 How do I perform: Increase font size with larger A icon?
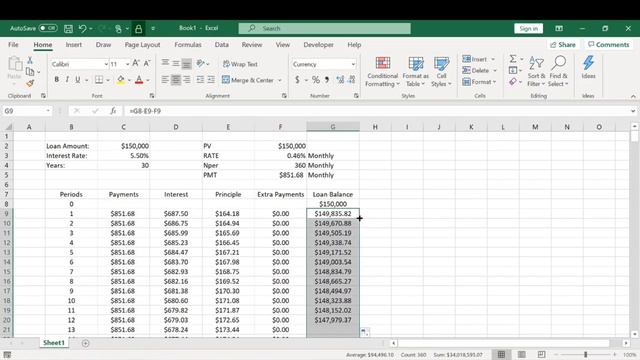[136, 63]
